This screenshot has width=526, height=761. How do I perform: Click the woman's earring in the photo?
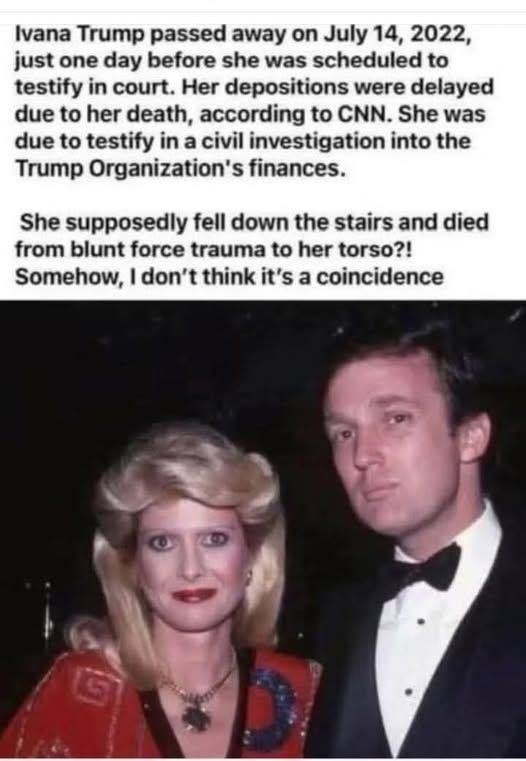[249, 578]
